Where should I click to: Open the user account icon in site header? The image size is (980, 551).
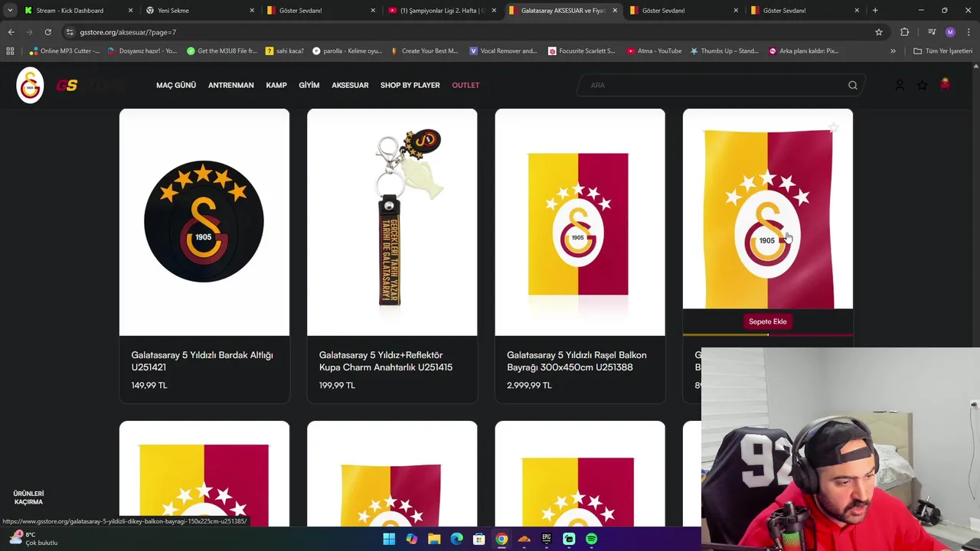(900, 85)
